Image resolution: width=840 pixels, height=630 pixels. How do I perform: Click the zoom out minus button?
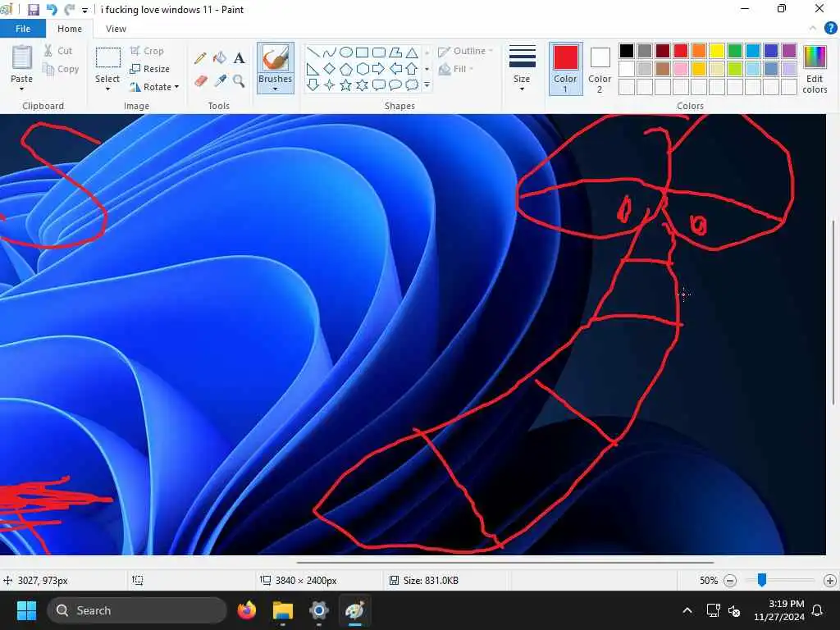pyautogui.click(x=729, y=580)
